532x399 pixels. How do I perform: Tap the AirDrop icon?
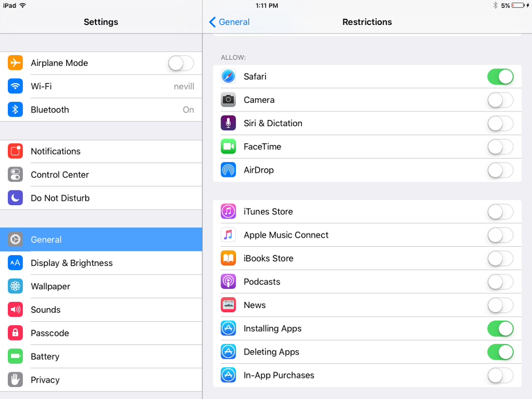click(x=228, y=170)
